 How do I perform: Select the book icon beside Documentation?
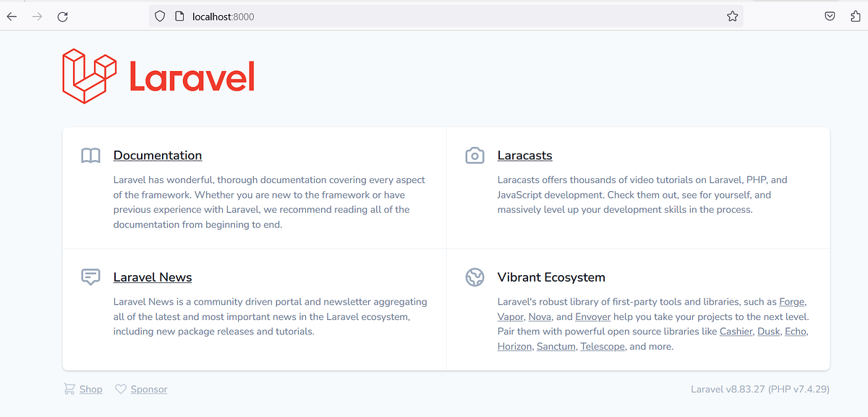(90, 155)
